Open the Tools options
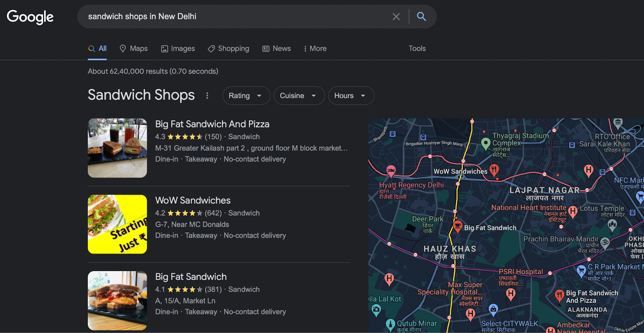The width and height of the screenshot is (644, 333). coord(417,48)
